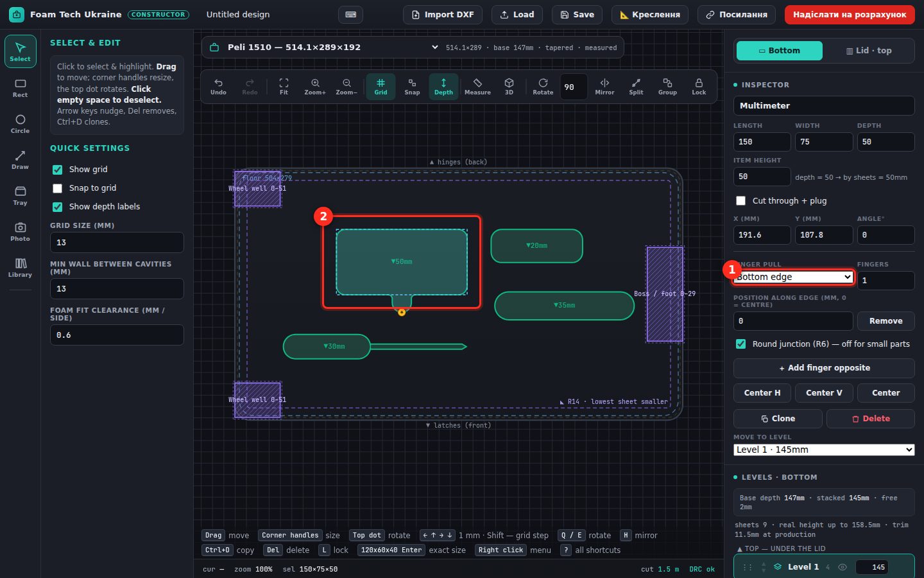924x578 pixels.
Task: Open the Photo tool
Action: (20, 232)
